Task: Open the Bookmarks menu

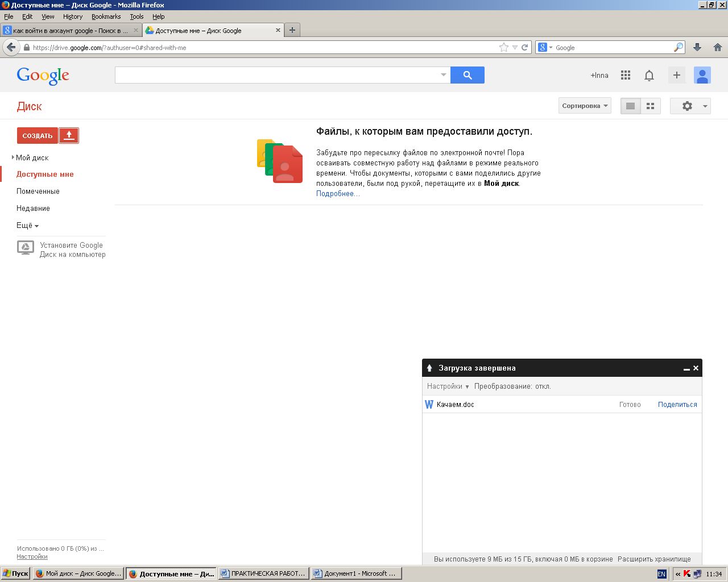Action: click(106, 16)
